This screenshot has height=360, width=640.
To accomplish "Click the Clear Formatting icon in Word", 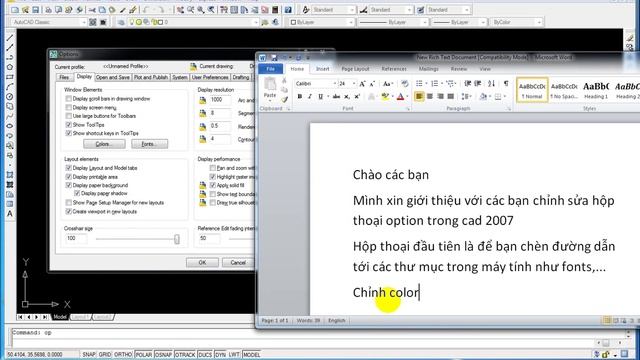I will [x=404, y=84].
